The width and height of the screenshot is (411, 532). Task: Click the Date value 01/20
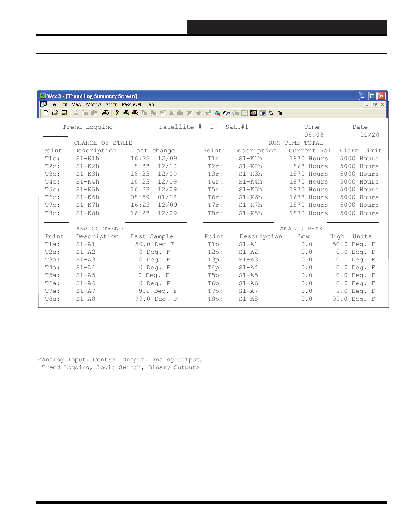coord(370,134)
